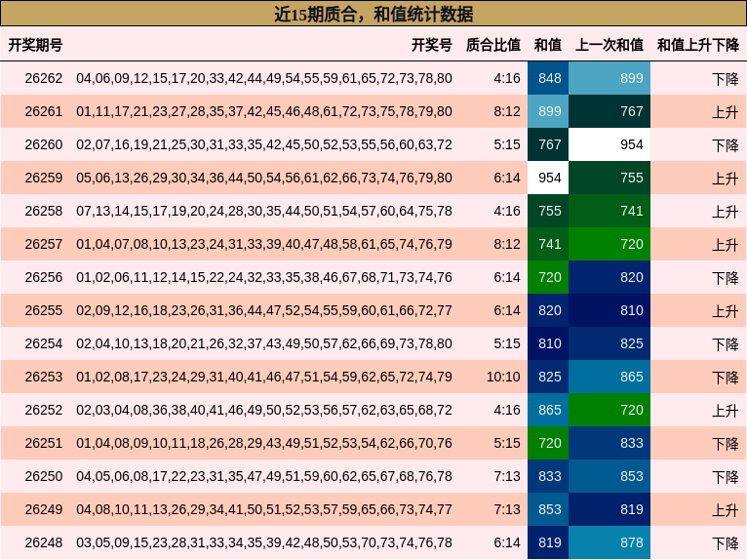Click sum value 865 in row 26252
The width and height of the screenshot is (747, 560).
coord(548,410)
